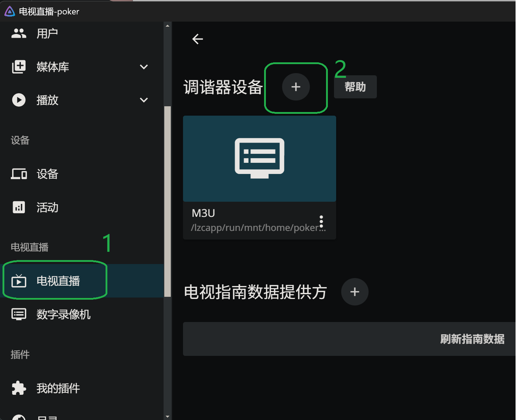Open the 活动 activity sidebar item
This screenshot has width=517, height=420.
pos(82,207)
